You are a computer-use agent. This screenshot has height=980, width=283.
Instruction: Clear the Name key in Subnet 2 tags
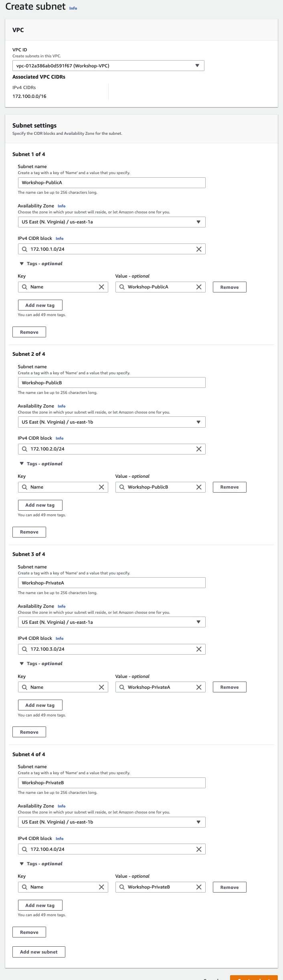tap(101, 487)
